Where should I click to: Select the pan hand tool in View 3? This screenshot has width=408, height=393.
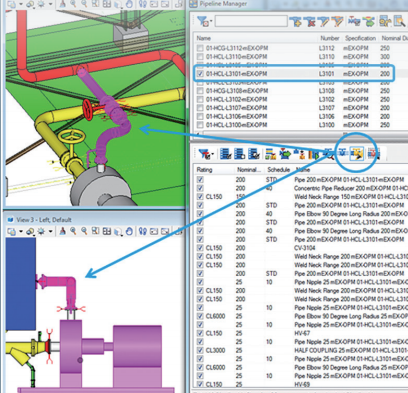pos(129,231)
